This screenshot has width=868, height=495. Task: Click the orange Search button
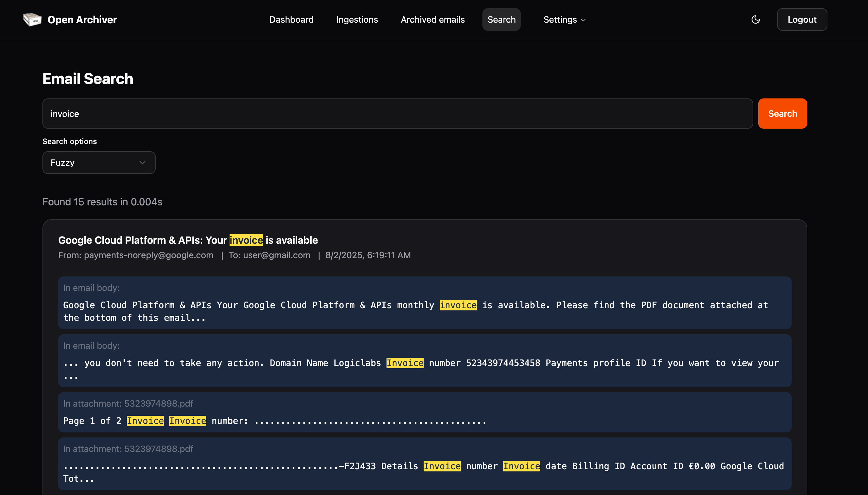782,114
